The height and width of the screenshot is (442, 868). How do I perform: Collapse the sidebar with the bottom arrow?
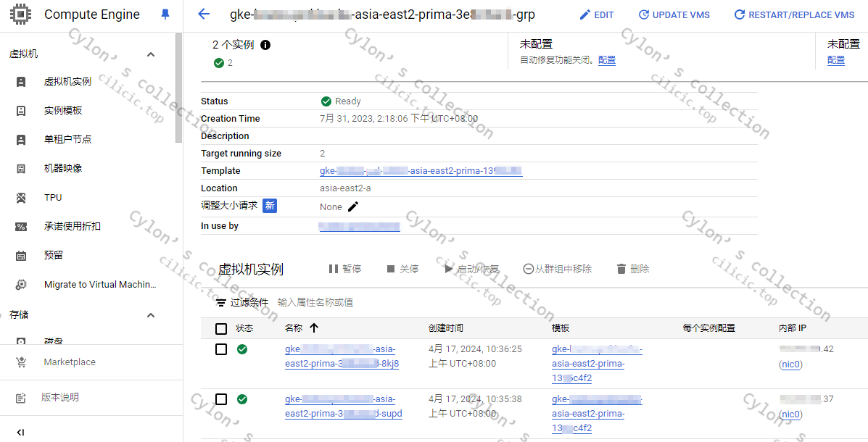tap(21, 433)
